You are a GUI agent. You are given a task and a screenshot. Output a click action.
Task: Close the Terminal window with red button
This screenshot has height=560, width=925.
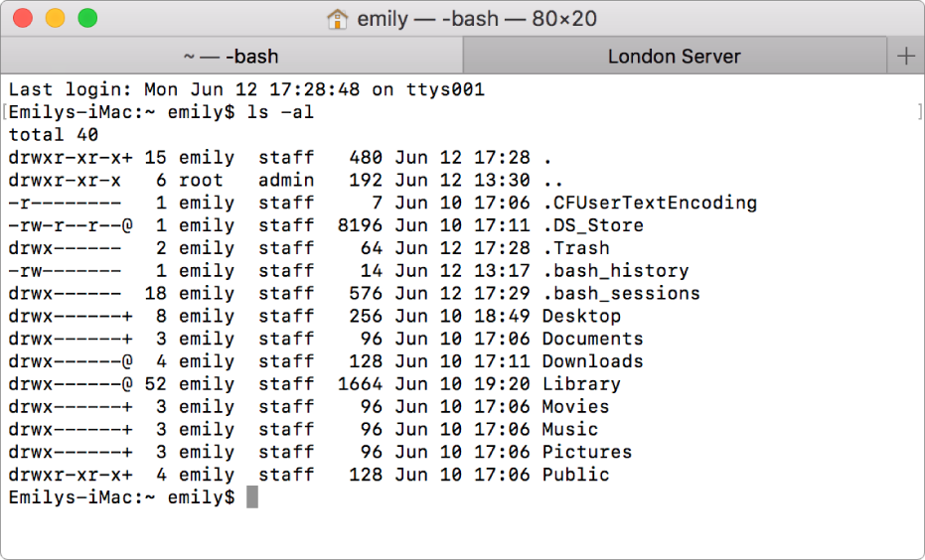pos(24,18)
